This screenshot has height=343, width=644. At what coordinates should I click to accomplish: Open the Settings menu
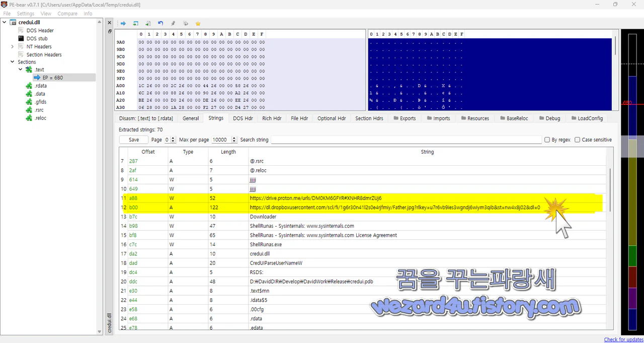(26, 14)
